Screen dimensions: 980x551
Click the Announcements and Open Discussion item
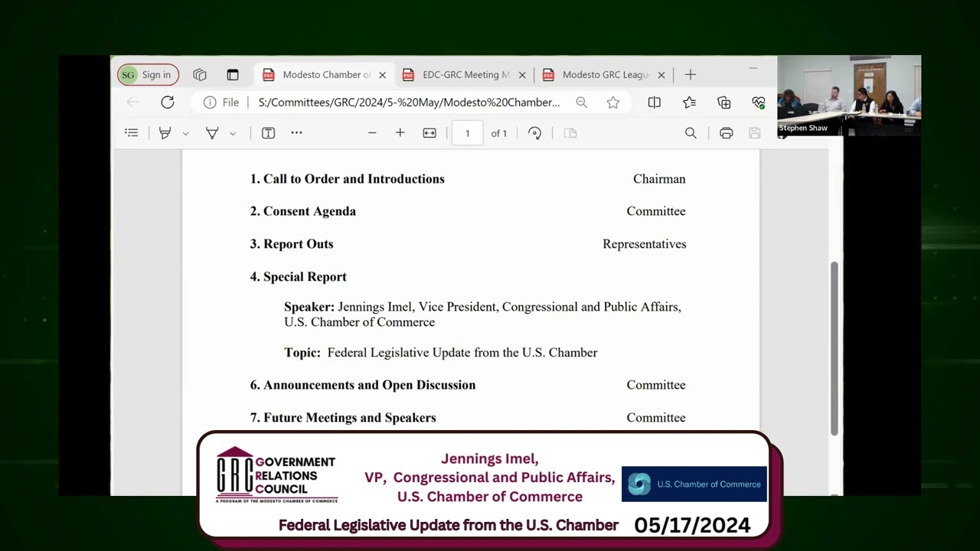pyautogui.click(x=363, y=385)
